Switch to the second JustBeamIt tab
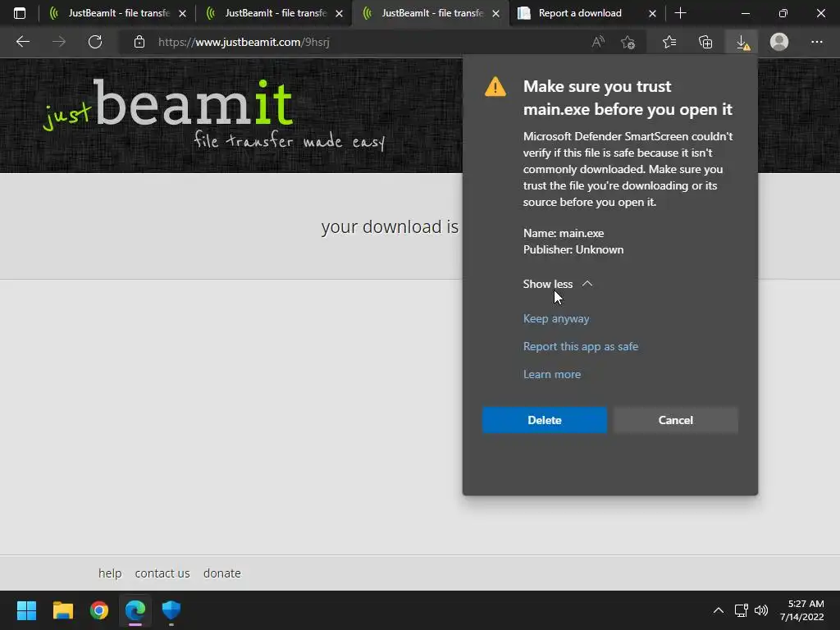Screen dimensions: 840x630 click(x=274, y=13)
